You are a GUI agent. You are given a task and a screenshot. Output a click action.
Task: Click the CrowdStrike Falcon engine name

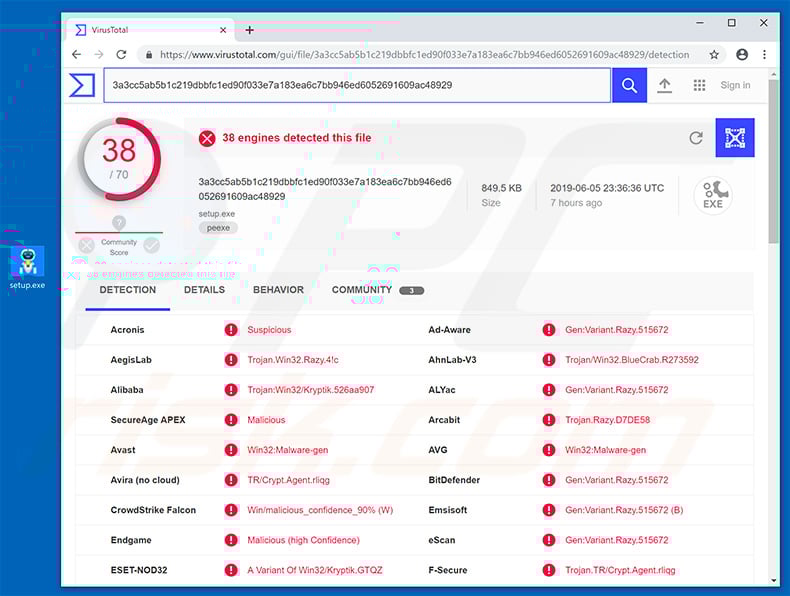point(153,510)
